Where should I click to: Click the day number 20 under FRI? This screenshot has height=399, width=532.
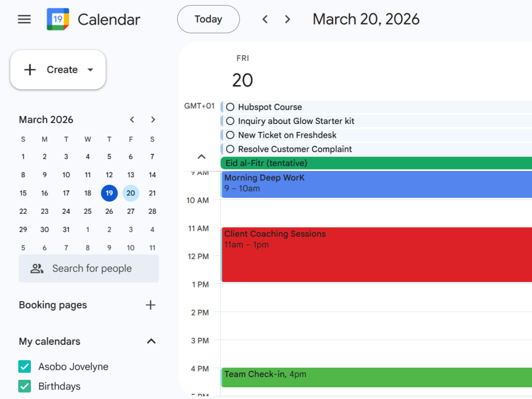[243, 80]
